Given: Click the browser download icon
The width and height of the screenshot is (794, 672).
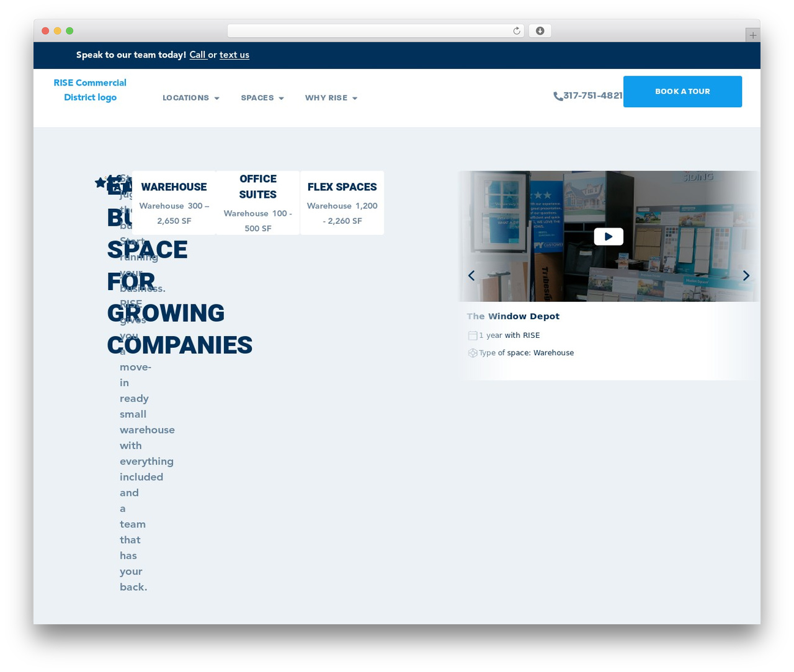Looking at the screenshot, I should [540, 31].
